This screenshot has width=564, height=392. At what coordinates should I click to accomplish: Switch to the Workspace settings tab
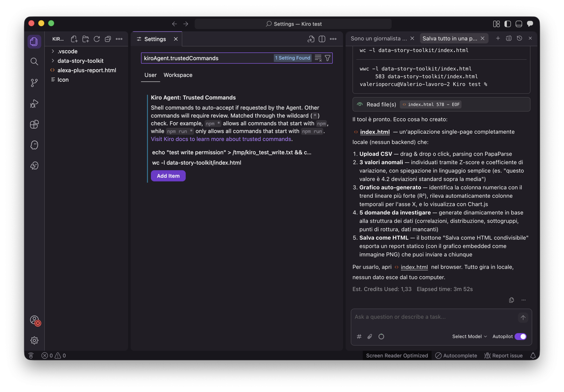[178, 75]
